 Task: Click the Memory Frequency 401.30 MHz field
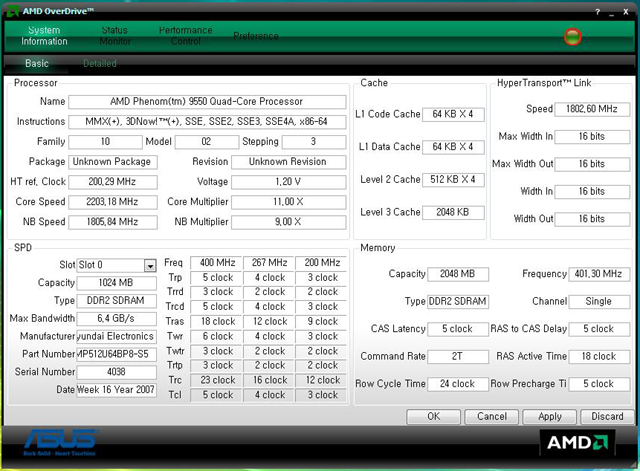pos(599,274)
